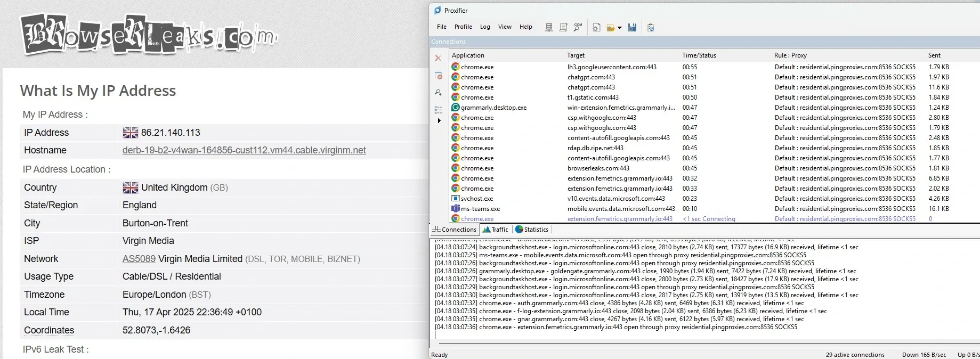
Task: Select the lh3.googleusercontent.com:443 target
Action: point(612,67)
